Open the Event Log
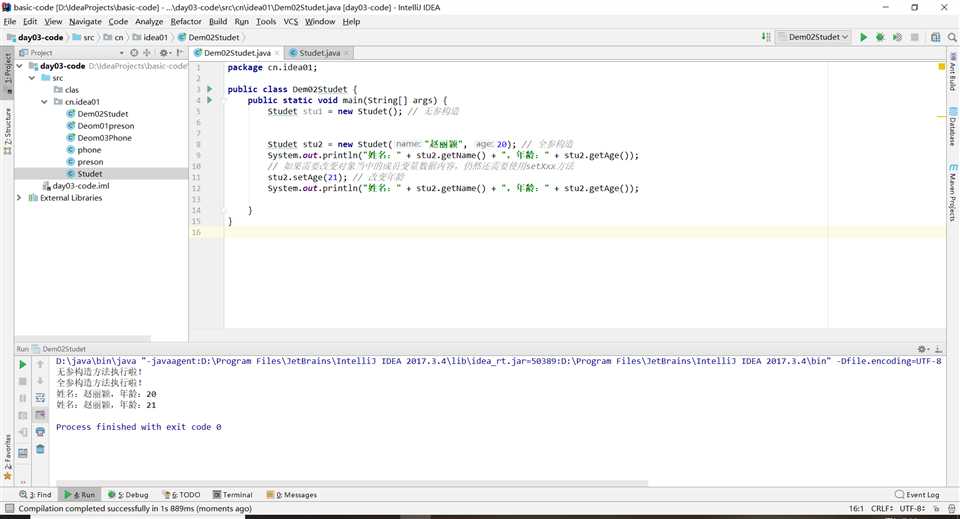Viewport: 960px width, 519px height. tap(917, 495)
